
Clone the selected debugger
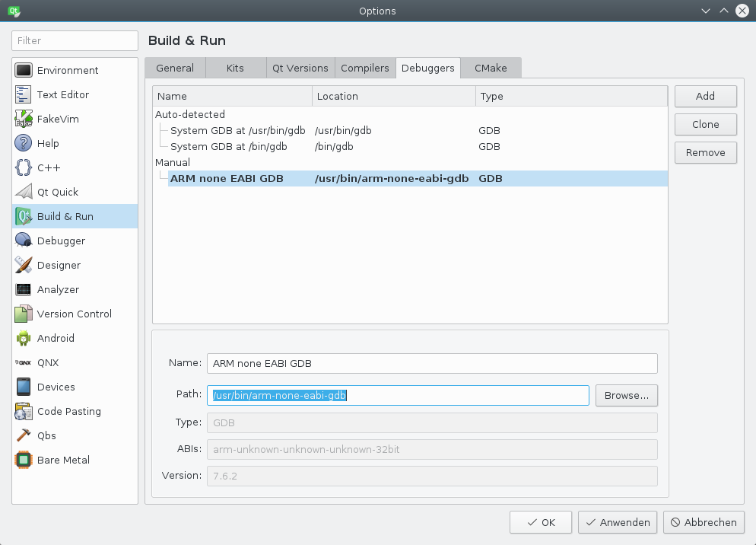coord(705,125)
